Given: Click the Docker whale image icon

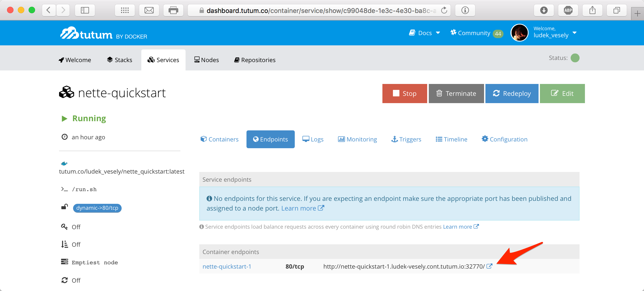Looking at the screenshot, I should coord(64,163).
